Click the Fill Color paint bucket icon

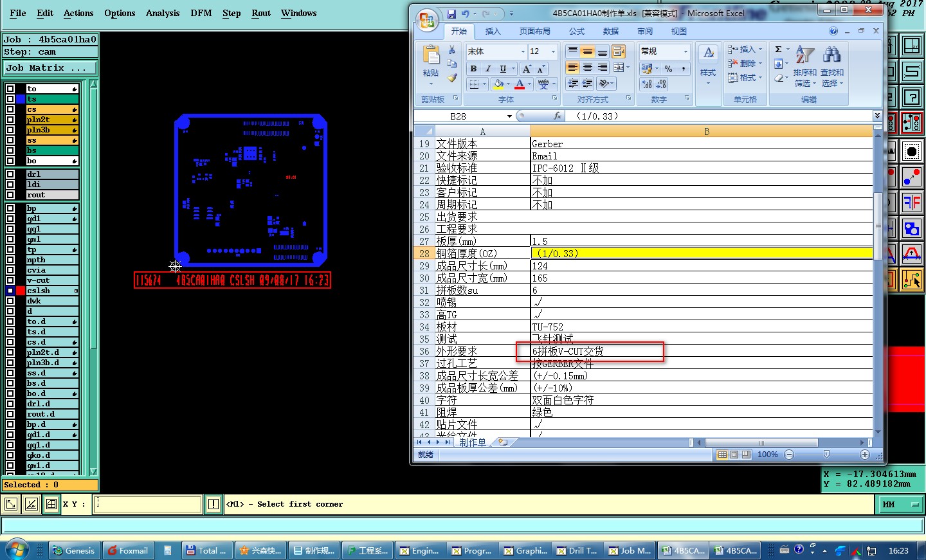(x=498, y=84)
